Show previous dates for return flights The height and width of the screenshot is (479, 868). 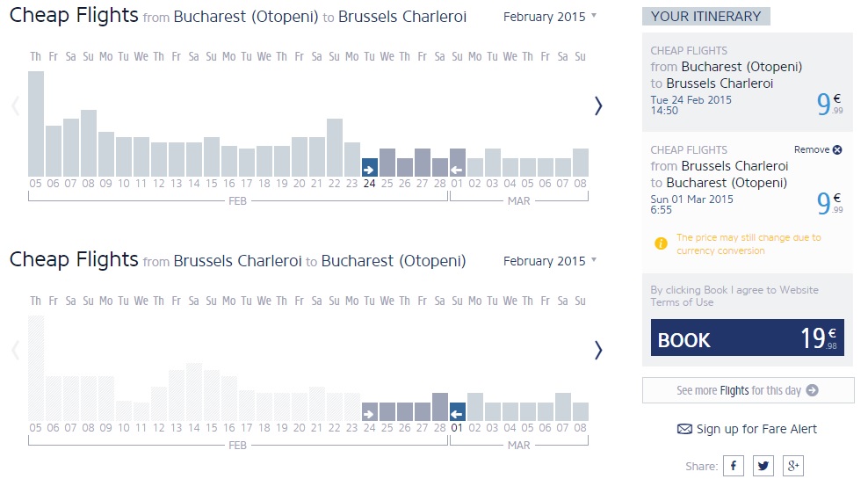point(15,350)
